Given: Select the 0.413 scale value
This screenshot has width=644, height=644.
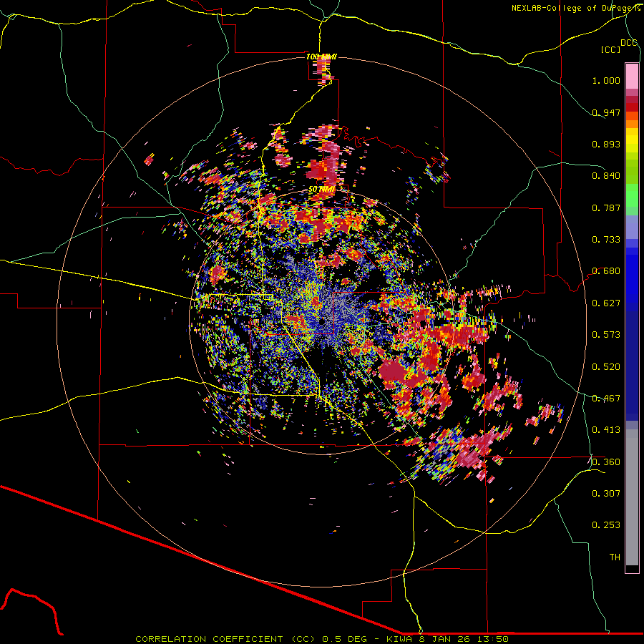Looking at the screenshot, I should click(x=606, y=430).
